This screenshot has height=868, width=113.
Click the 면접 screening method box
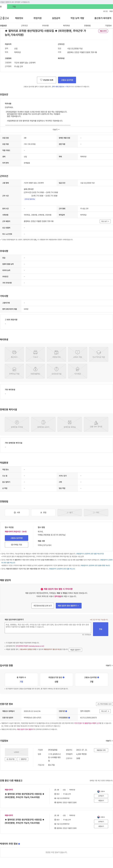pos(43,512)
